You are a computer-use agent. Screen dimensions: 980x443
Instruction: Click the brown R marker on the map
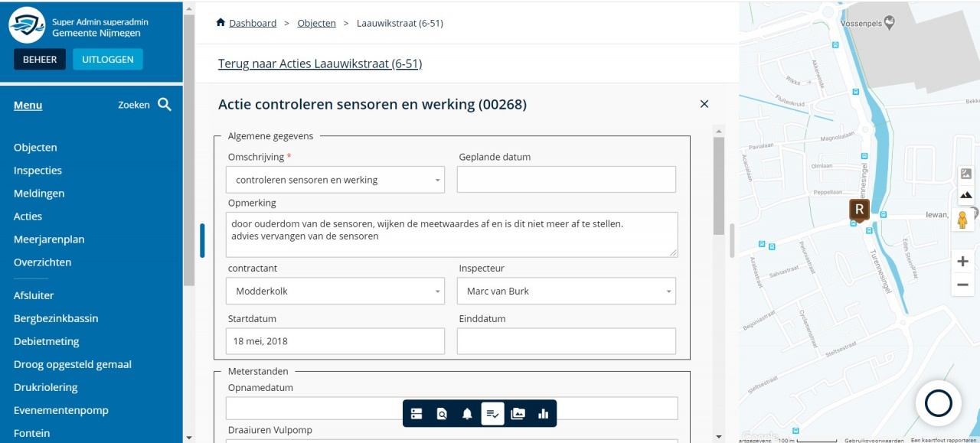pyautogui.click(x=859, y=210)
